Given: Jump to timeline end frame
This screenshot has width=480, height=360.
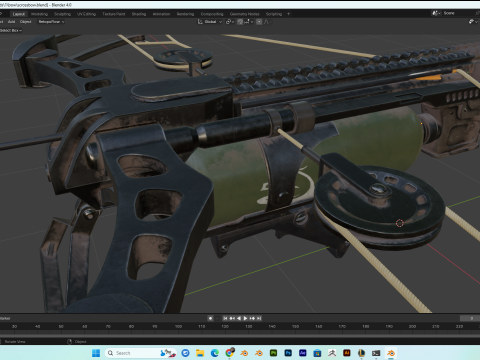Looking at the screenshot, I should pos(259,318).
